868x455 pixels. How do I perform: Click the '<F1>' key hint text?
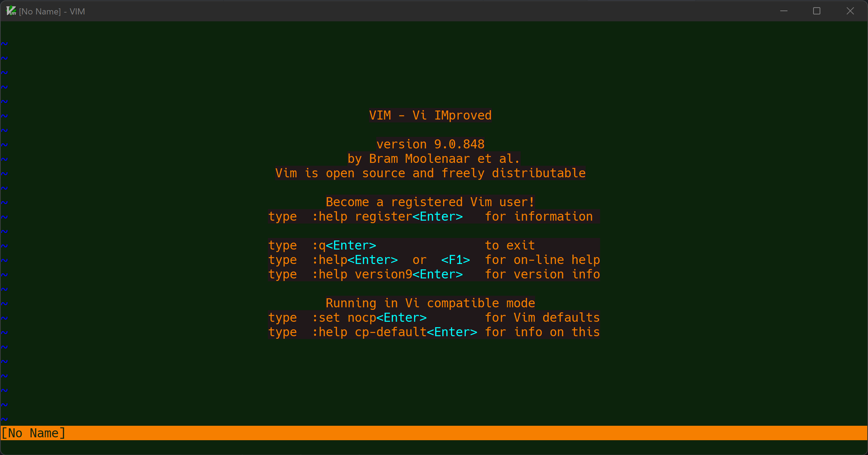(x=455, y=260)
